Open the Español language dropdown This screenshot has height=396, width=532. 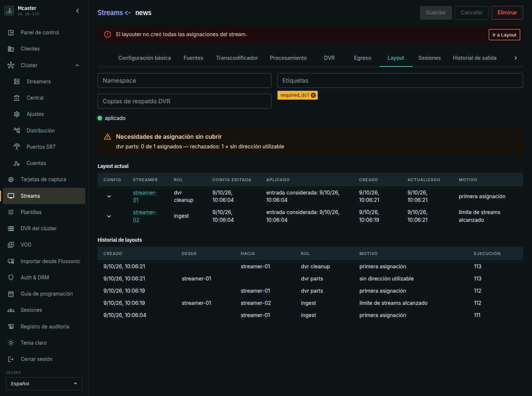pyautogui.click(x=44, y=384)
